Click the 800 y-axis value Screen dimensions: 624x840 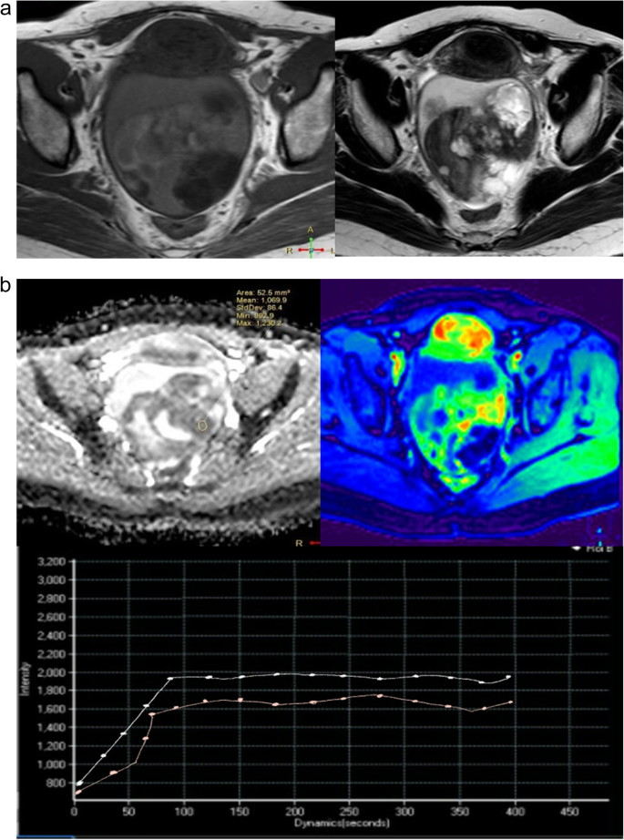pyautogui.click(x=57, y=782)
